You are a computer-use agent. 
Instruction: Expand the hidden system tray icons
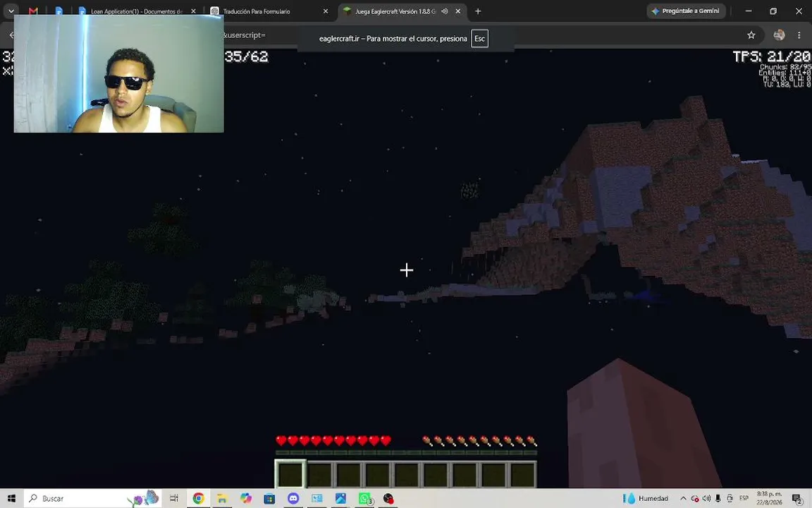click(683, 498)
